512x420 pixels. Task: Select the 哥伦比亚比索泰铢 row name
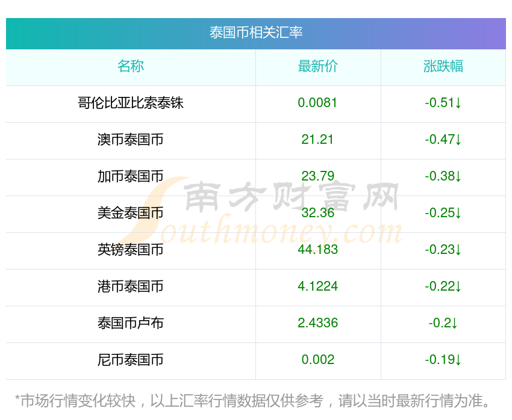[131, 103]
